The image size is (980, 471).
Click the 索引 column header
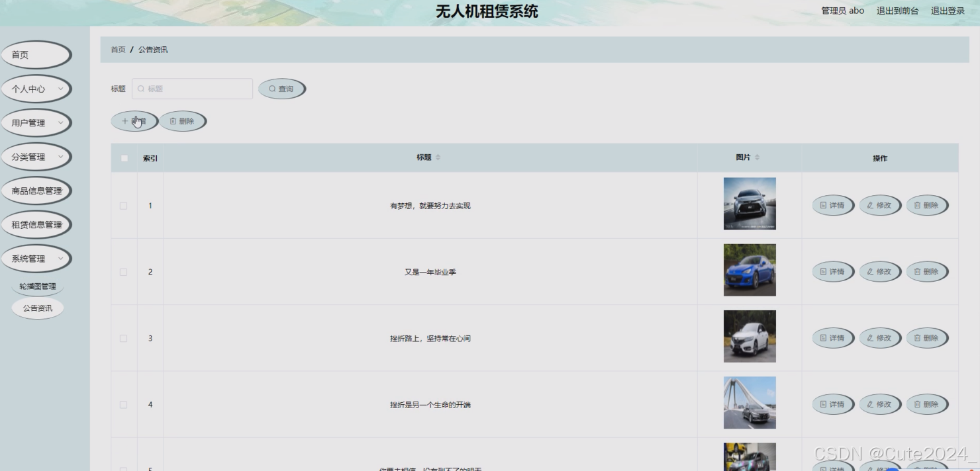[x=150, y=158]
